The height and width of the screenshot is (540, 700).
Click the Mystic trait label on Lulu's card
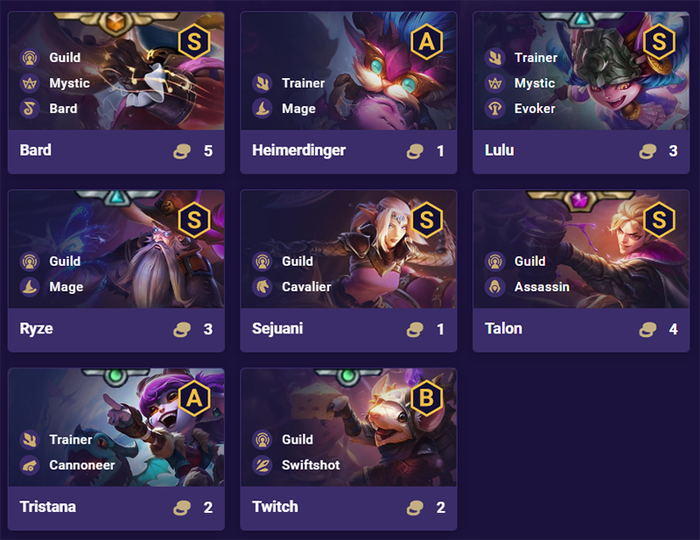point(534,83)
